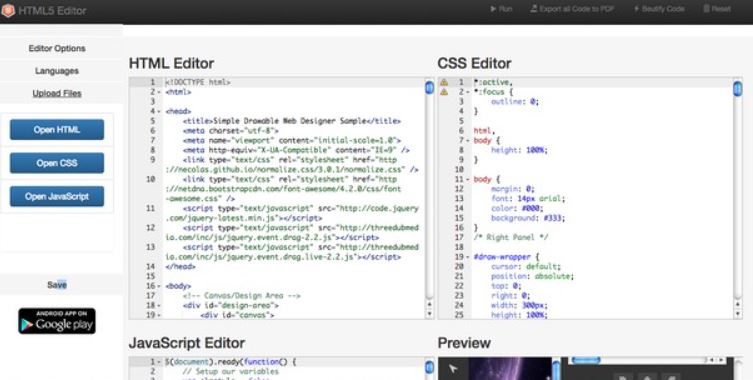
Task: Expand the Editor Options section
Action: click(x=57, y=49)
